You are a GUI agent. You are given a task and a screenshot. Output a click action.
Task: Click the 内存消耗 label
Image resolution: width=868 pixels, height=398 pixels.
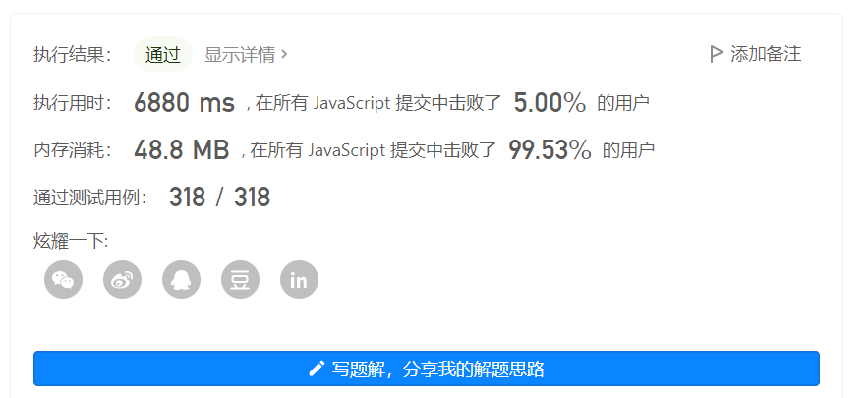[73, 150]
